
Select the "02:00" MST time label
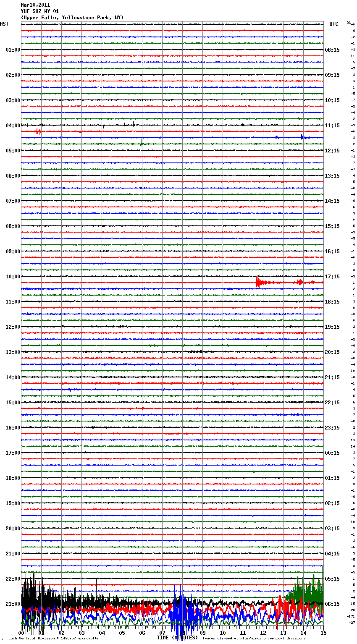point(13,75)
